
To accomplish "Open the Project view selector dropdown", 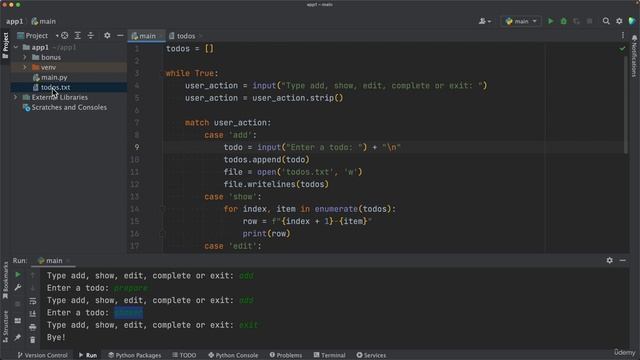I will point(37,36).
